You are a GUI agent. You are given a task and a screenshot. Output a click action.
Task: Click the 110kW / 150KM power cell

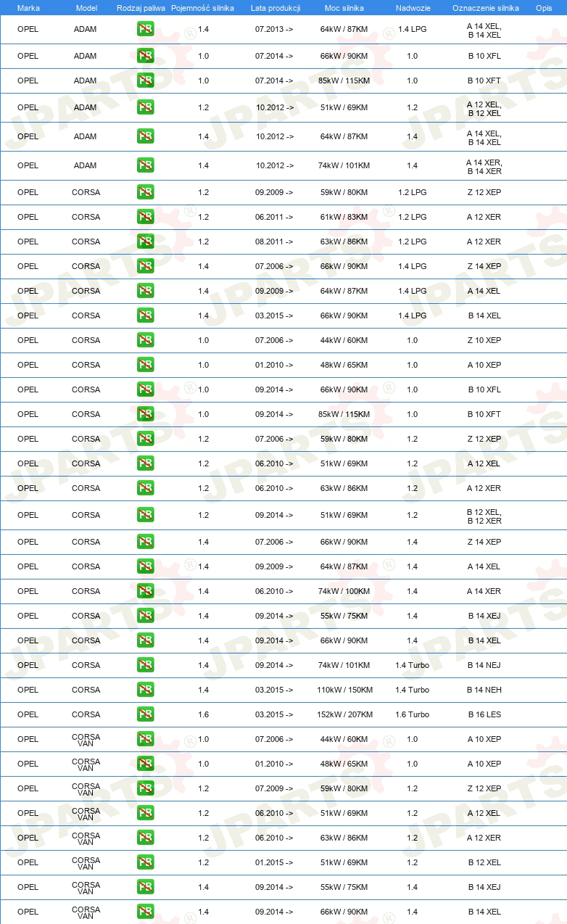click(x=344, y=690)
